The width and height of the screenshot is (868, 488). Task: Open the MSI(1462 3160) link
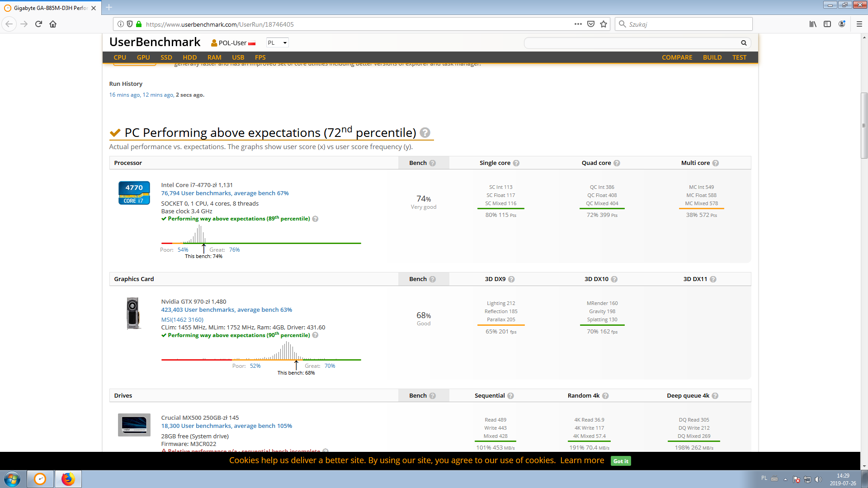point(182,320)
